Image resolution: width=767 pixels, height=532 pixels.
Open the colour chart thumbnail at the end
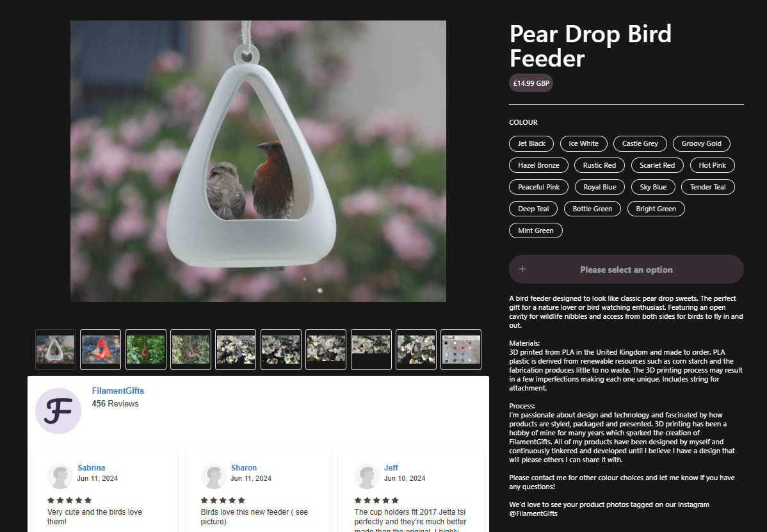tap(460, 350)
